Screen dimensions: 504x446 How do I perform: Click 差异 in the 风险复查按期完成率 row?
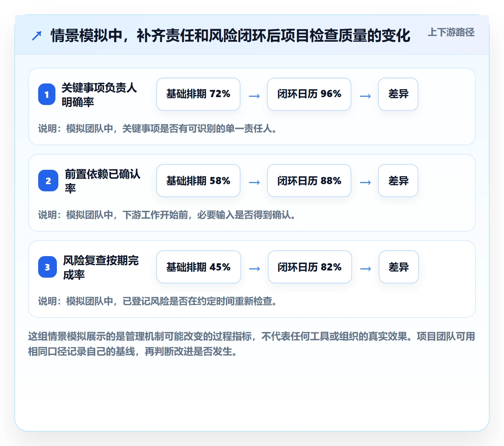[399, 267]
